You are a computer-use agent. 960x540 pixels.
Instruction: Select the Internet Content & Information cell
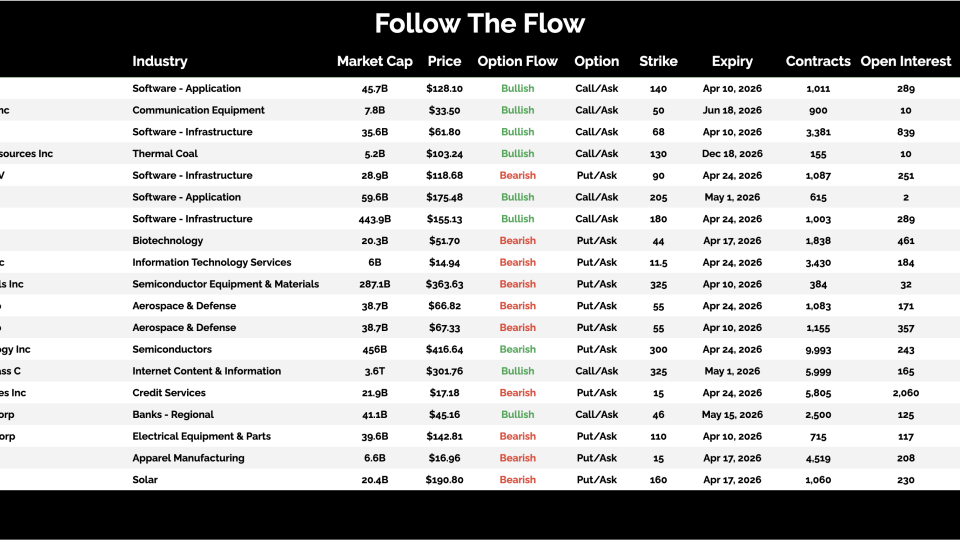pyautogui.click(x=206, y=371)
